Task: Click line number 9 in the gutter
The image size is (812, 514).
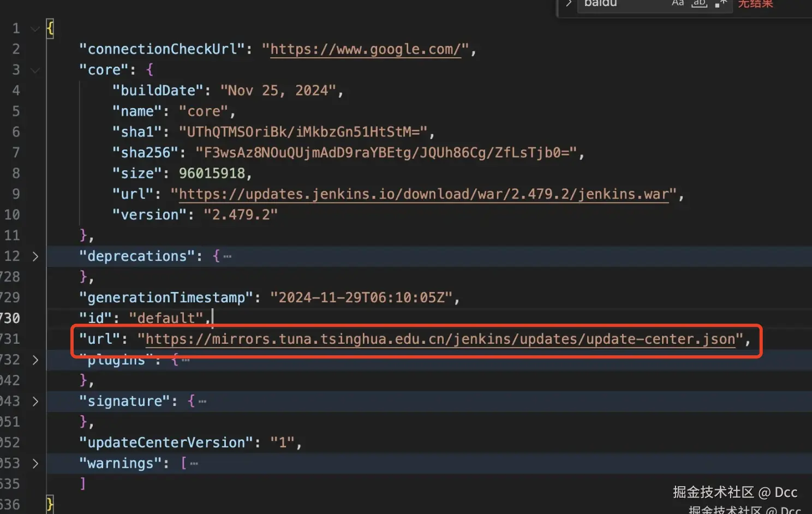Action: pyautogui.click(x=16, y=194)
